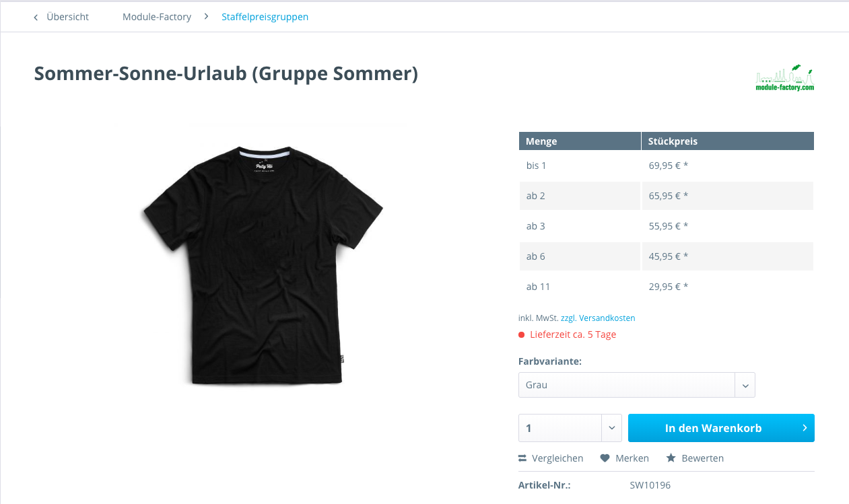Return to Übersicht
849x504 pixels.
pyautogui.click(x=67, y=17)
